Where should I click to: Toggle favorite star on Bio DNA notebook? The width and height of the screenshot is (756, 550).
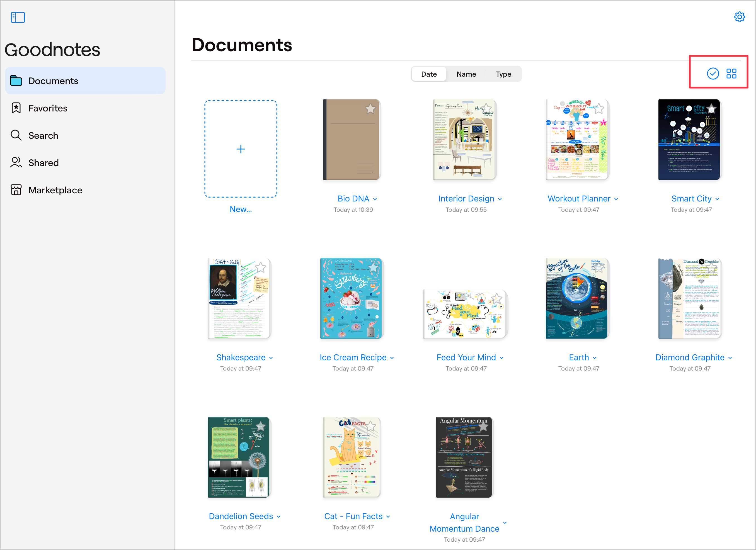370,109
